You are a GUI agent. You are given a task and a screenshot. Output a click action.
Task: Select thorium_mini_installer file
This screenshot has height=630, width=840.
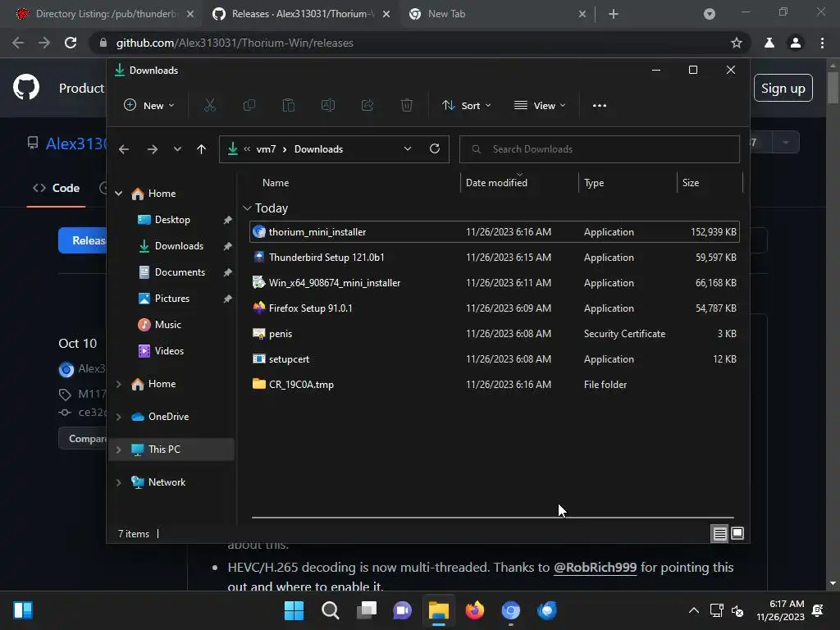pos(494,232)
